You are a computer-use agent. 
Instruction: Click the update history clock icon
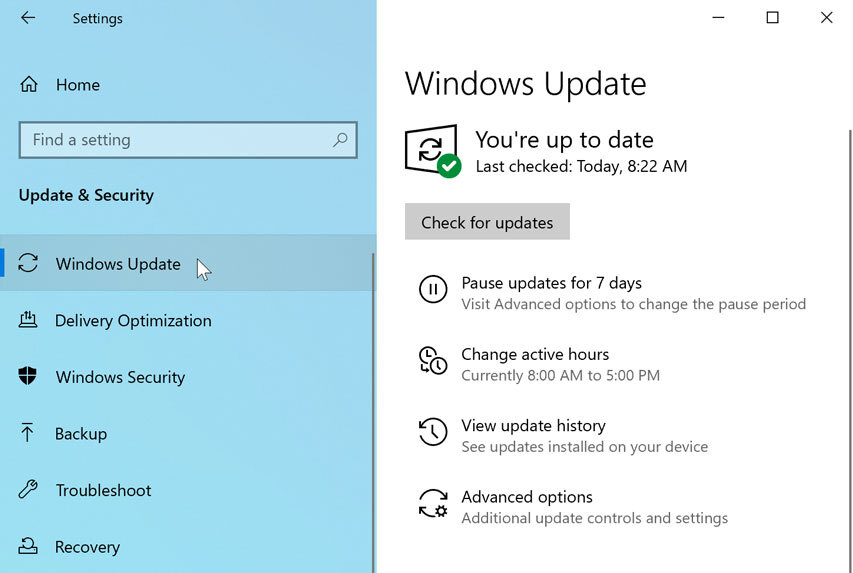point(433,432)
